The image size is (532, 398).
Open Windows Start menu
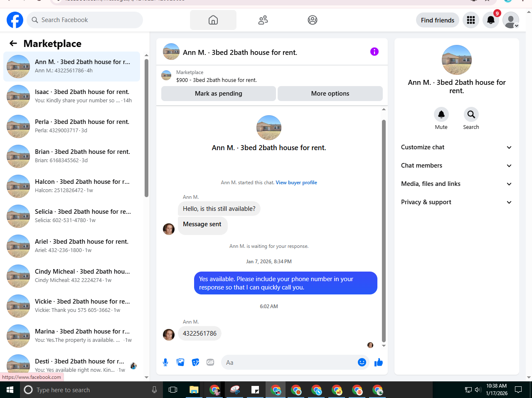10,390
